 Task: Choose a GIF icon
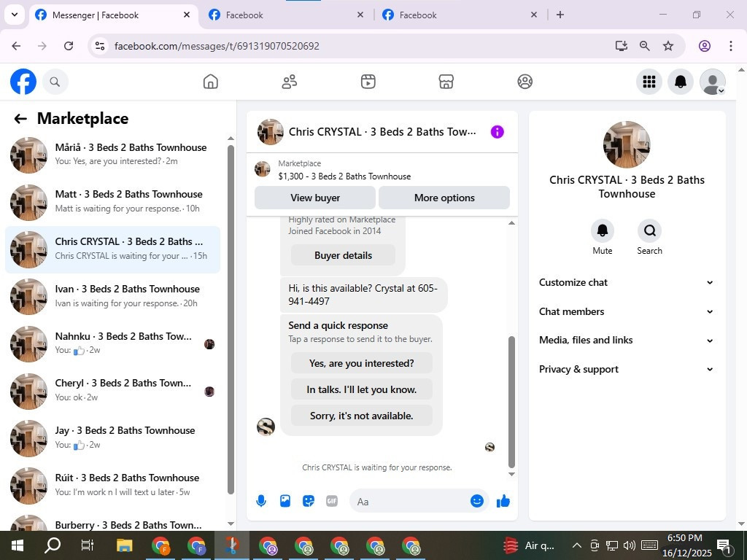tap(332, 501)
